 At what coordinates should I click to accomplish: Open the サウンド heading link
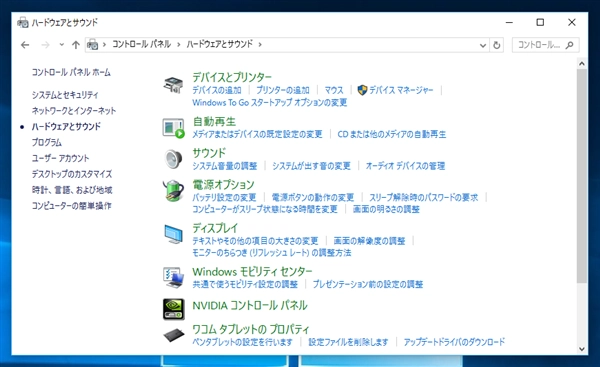pos(209,153)
